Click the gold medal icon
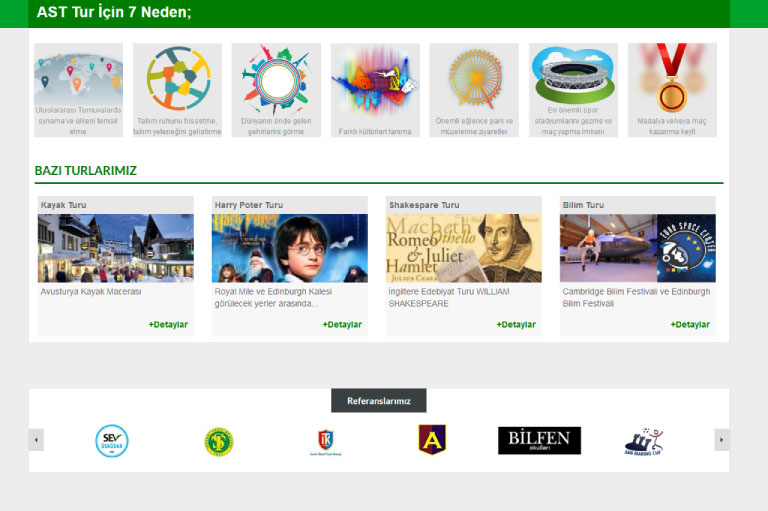This screenshot has width=768, height=511. coord(672,78)
